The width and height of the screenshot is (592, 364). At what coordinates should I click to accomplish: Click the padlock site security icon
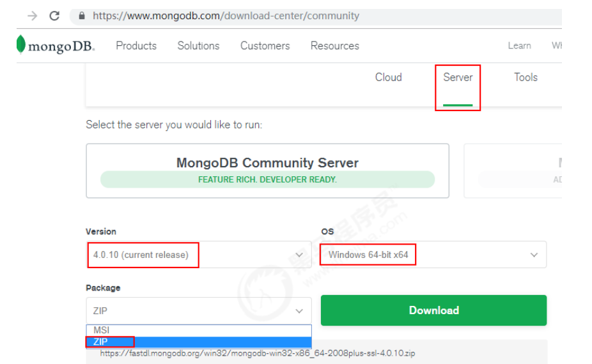(x=82, y=16)
